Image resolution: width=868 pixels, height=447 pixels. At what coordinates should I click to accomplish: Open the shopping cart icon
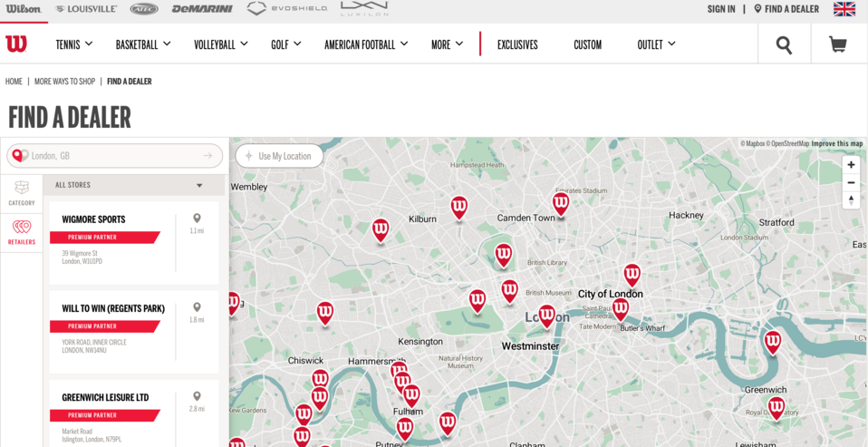pyautogui.click(x=838, y=44)
